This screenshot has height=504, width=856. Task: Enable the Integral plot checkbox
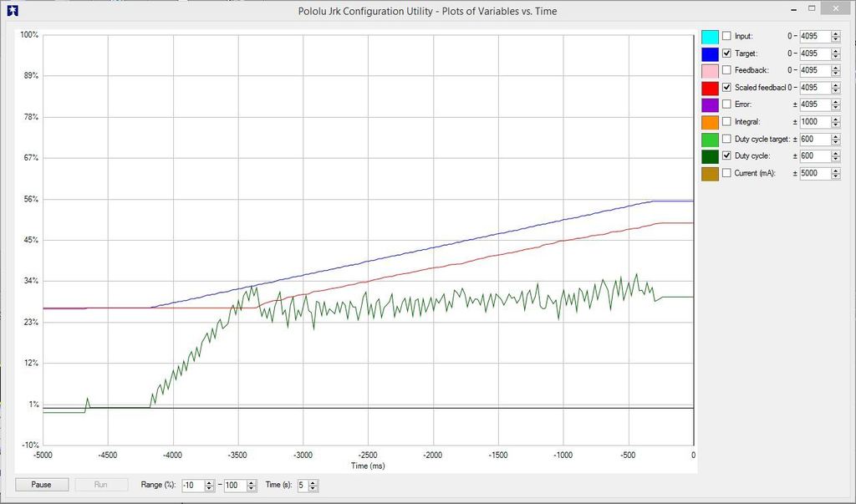tap(726, 122)
